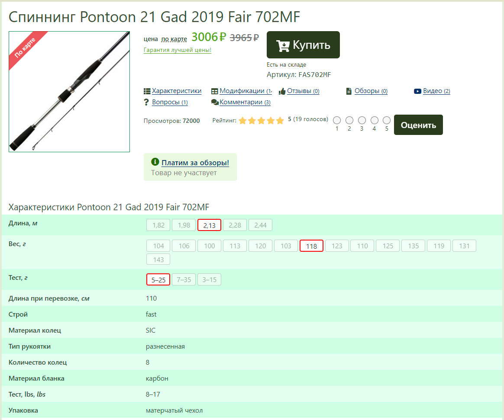504x420 pixels.
Task: Open Платим за обзоры link
Action: point(195,163)
